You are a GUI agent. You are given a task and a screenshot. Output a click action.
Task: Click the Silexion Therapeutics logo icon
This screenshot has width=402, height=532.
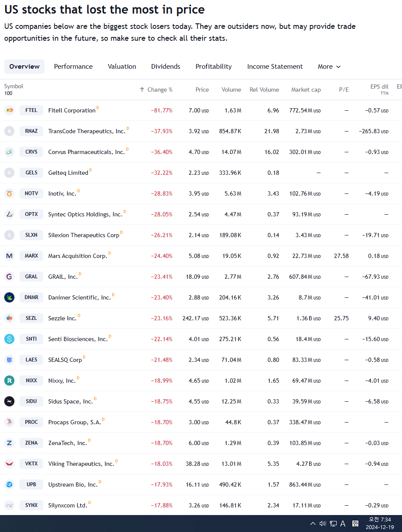tap(9, 235)
